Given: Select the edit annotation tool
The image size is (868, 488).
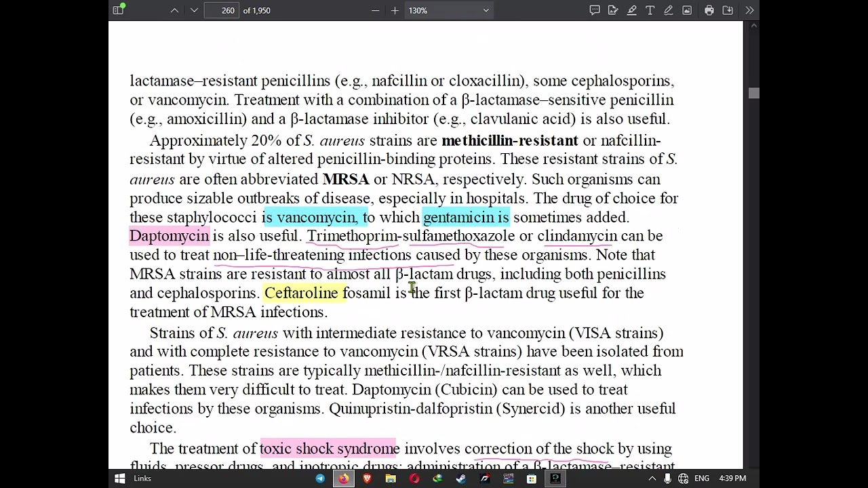Looking at the screenshot, I should coord(613,10).
